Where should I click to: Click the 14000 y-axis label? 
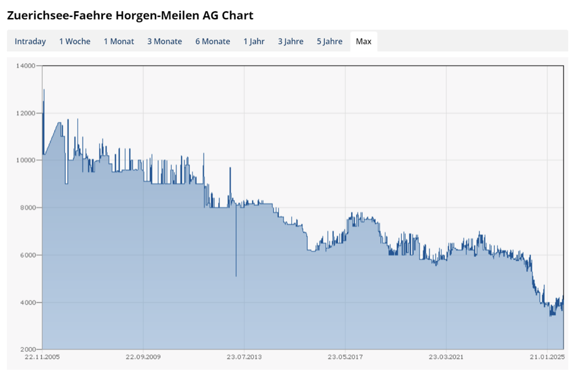pos(26,66)
